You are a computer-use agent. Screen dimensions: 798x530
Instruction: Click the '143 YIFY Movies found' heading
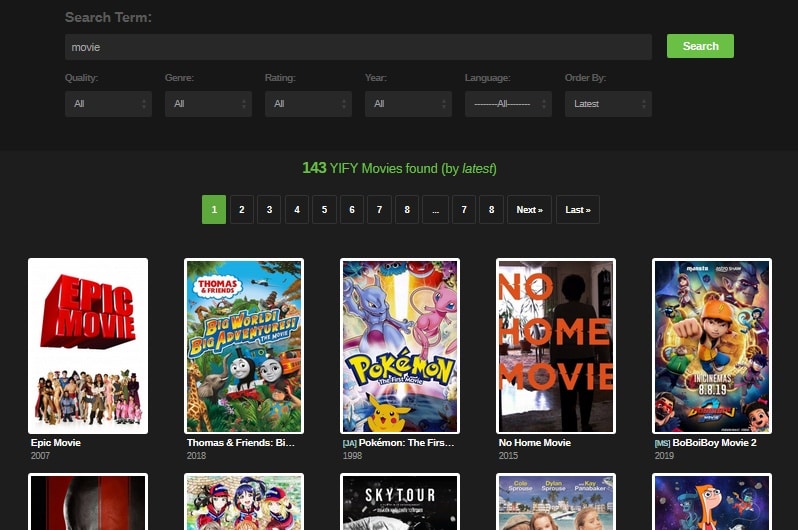coord(400,168)
